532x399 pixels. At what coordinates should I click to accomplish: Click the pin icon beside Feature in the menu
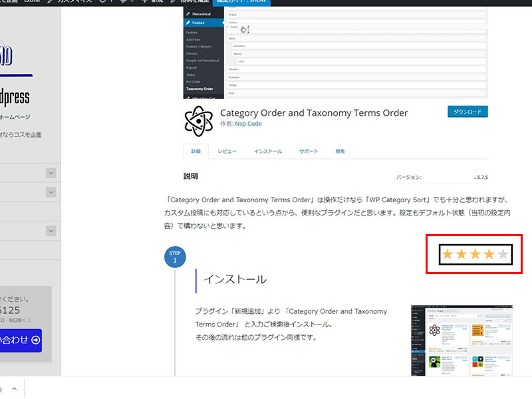[x=188, y=23]
